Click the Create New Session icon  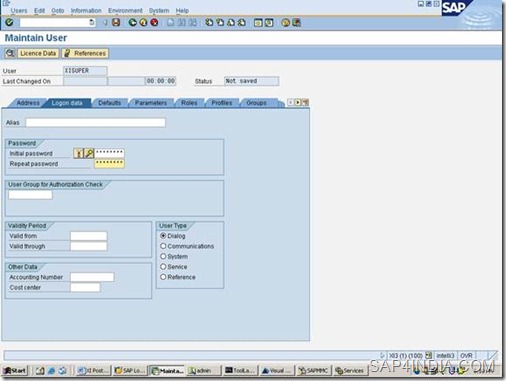[x=258, y=22]
